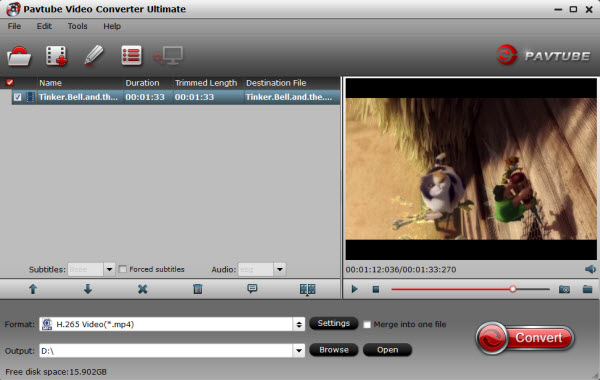Screen dimensions: 600x380
Task: Expand the Output path dropdown
Action: coord(299,351)
